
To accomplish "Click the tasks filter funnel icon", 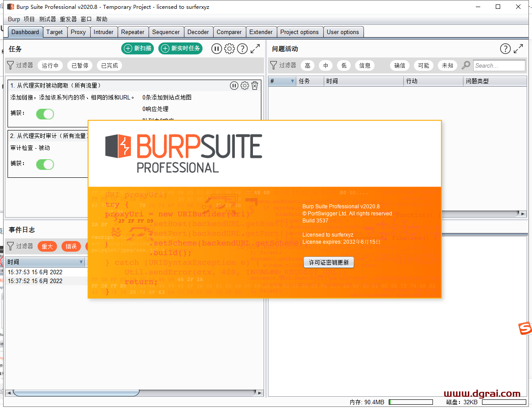I will click(x=11, y=65).
